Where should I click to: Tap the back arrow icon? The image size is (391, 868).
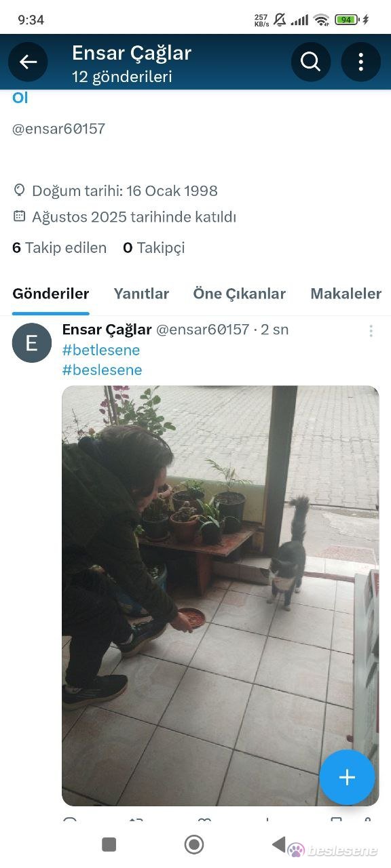tap(28, 62)
